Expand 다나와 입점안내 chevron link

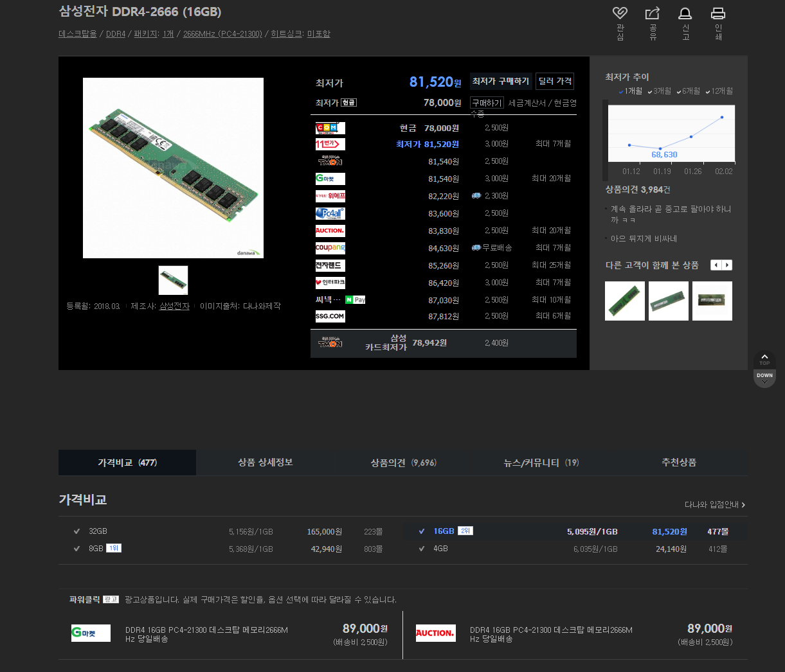tap(715, 505)
